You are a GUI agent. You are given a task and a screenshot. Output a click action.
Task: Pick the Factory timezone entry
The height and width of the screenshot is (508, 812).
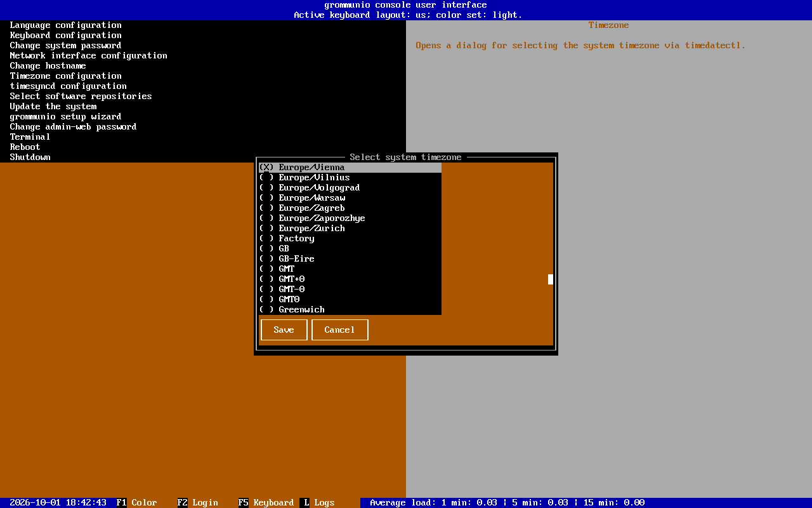(x=350, y=239)
